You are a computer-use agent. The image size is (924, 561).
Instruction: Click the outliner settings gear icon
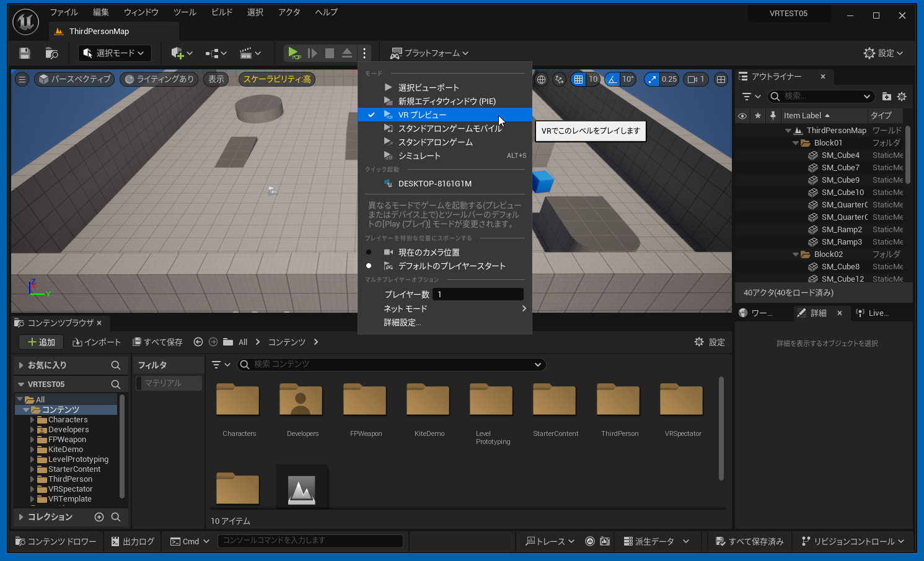coord(902,97)
